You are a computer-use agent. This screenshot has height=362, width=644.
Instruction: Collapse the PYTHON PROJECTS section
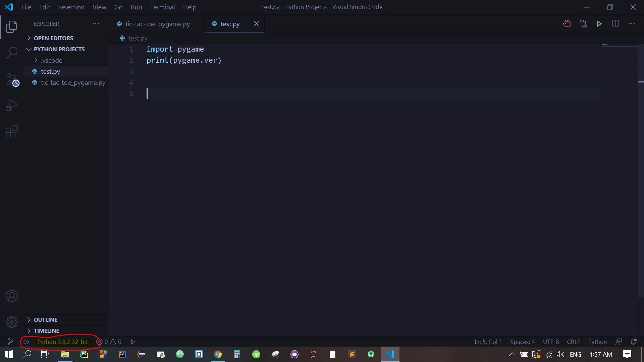point(59,49)
